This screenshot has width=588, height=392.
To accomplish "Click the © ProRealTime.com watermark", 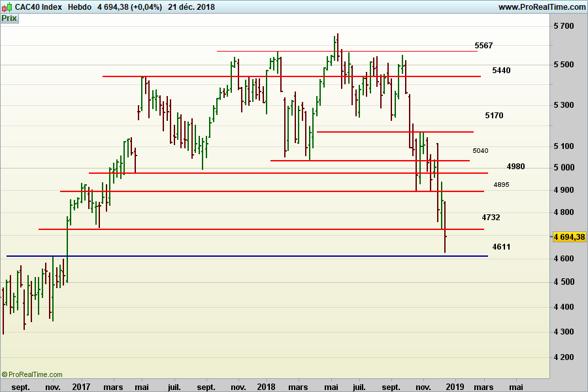I will pos(32,374).
